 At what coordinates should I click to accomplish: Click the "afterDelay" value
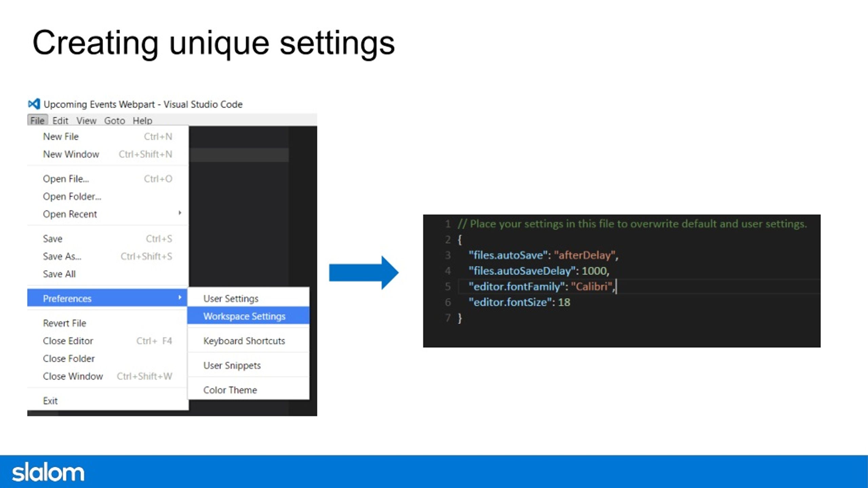585,255
